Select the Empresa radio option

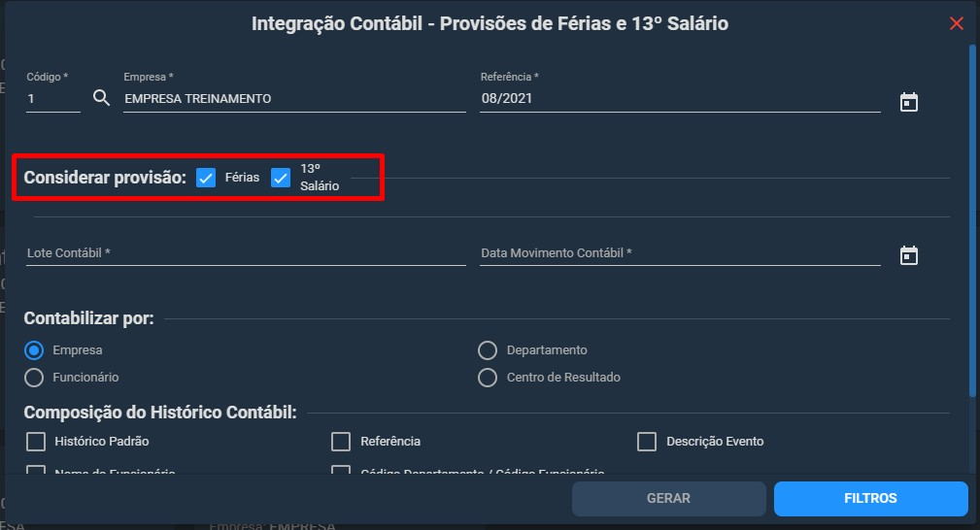(34, 350)
